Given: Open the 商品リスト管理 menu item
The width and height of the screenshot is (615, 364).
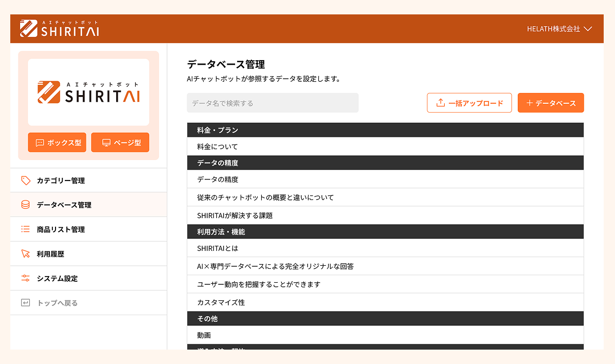Looking at the screenshot, I should pyautogui.click(x=88, y=229).
